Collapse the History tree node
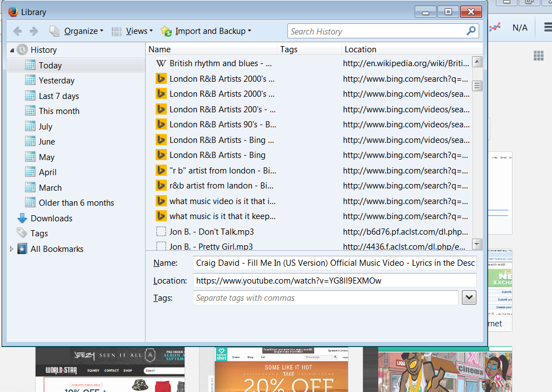The image size is (552, 392). pyautogui.click(x=12, y=50)
